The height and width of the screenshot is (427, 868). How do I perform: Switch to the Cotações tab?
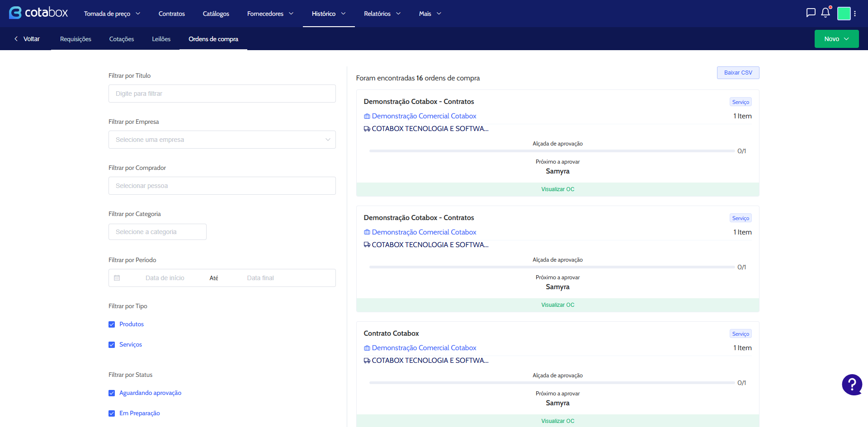click(x=122, y=39)
